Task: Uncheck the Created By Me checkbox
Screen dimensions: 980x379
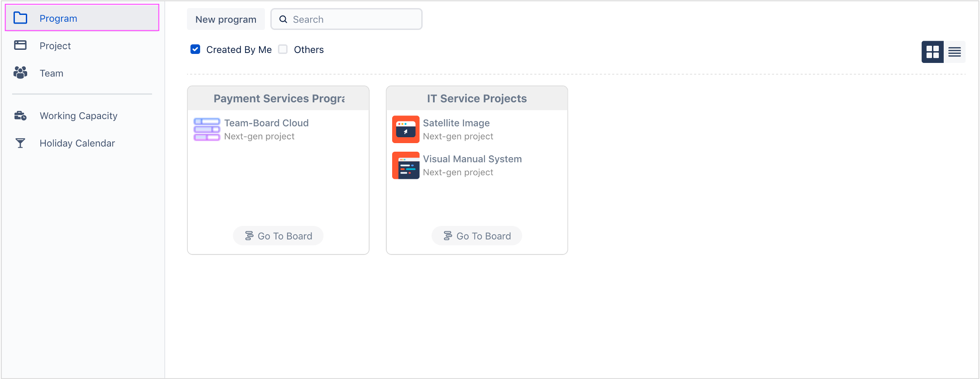Action: click(195, 49)
